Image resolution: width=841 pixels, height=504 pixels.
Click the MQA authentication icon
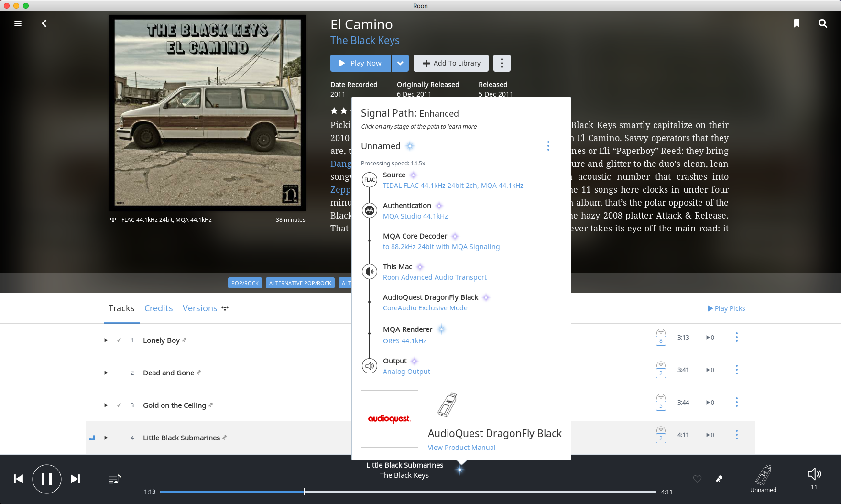tap(370, 210)
